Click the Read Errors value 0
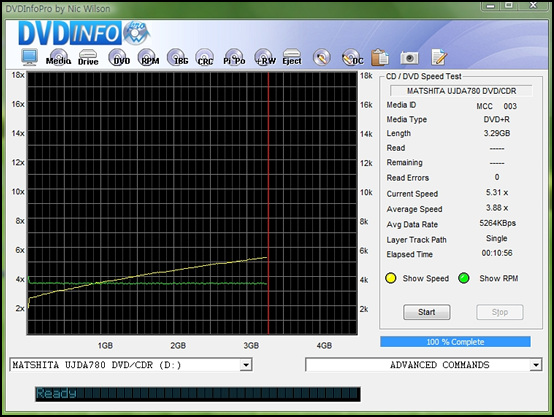 click(497, 177)
